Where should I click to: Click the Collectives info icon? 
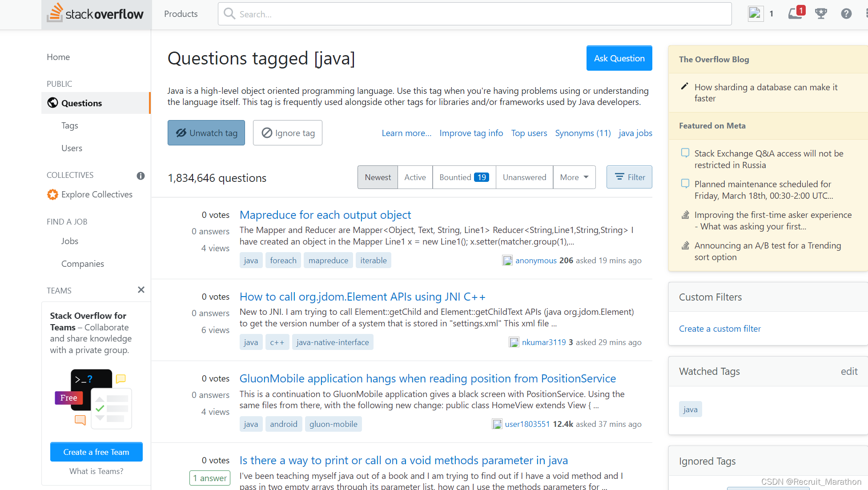[x=141, y=176]
